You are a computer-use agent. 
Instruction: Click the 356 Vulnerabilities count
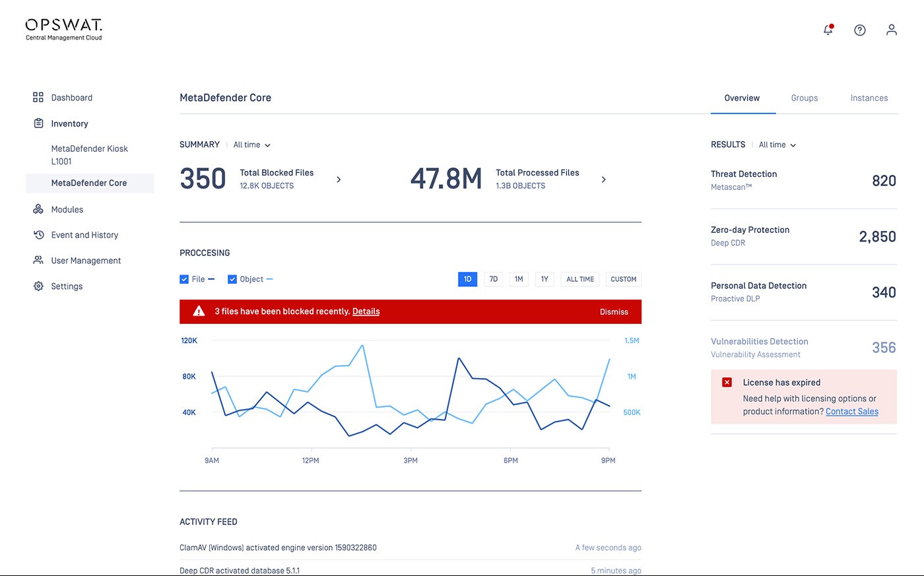884,348
